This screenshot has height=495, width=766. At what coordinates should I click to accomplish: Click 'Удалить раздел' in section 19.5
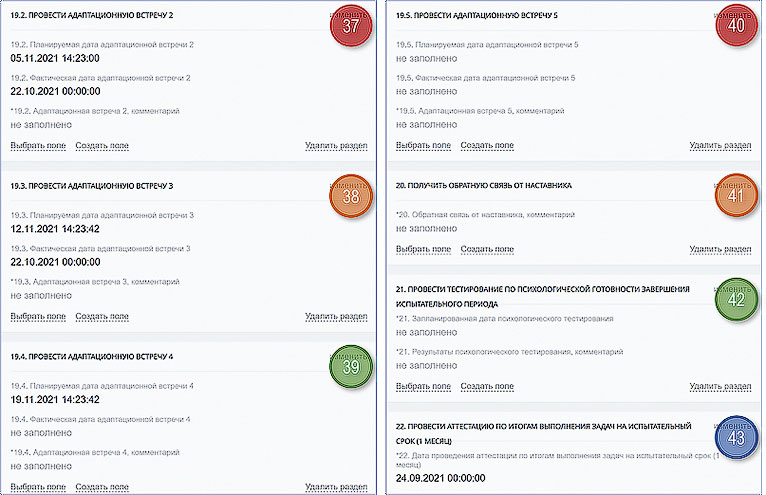pos(720,146)
